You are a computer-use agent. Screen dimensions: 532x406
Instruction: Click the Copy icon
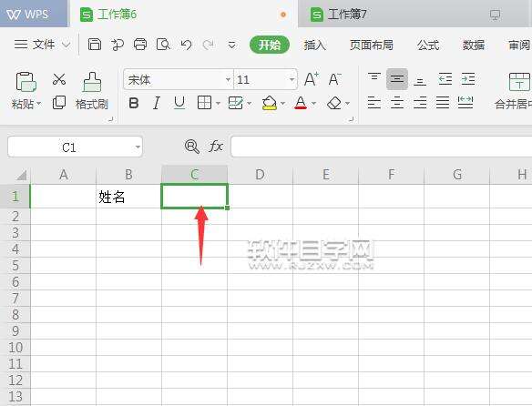tap(59, 103)
